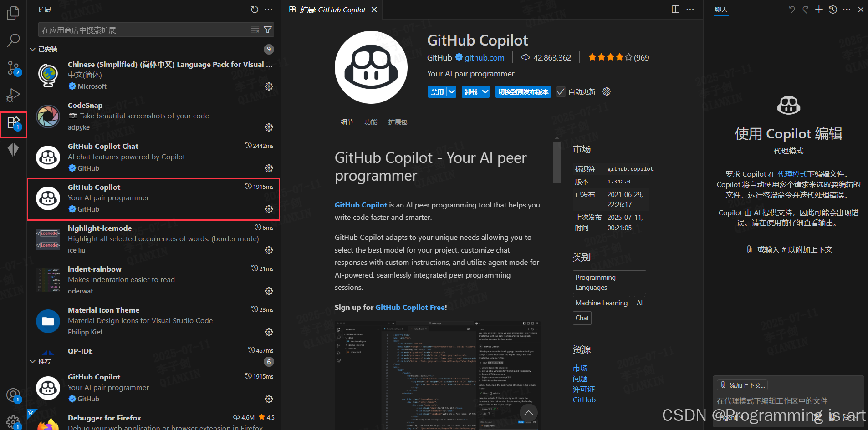Open settings gear for highlight-icemode
This screenshot has height=430, width=868.
(269, 250)
